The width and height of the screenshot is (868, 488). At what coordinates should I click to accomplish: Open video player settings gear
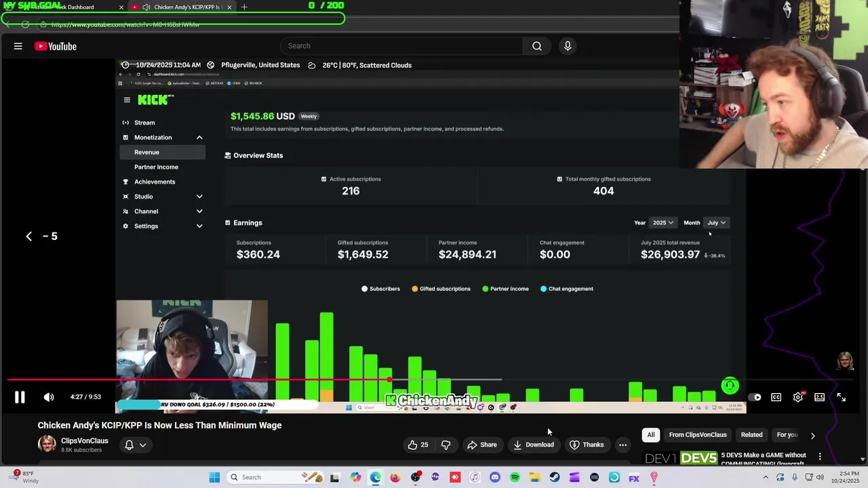[x=798, y=397]
